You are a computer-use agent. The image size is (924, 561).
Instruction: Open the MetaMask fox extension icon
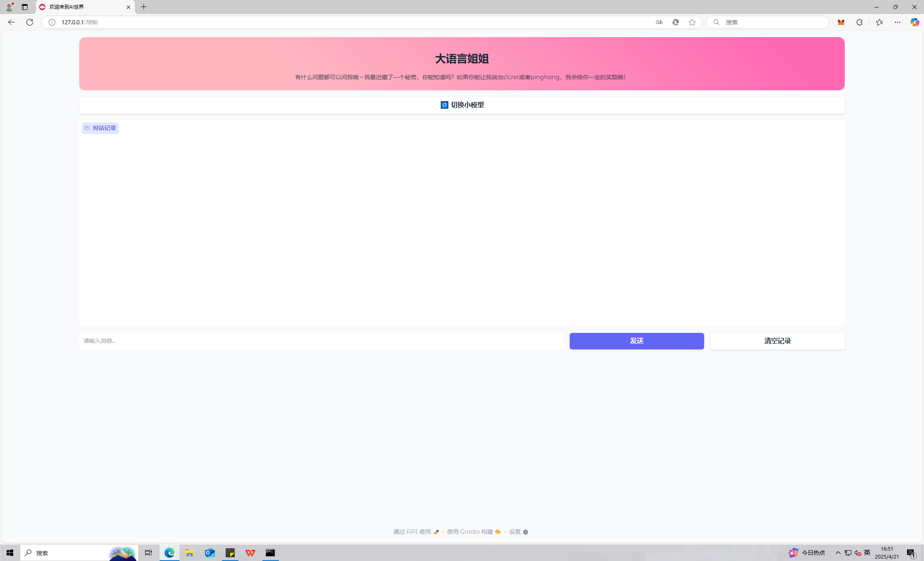[841, 22]
